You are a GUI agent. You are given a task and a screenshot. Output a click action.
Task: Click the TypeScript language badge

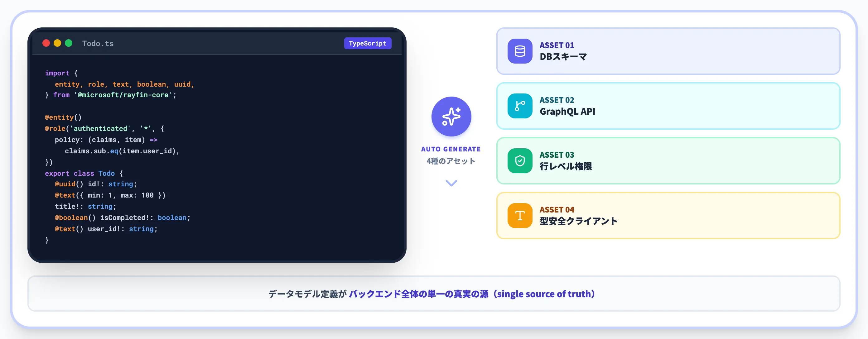click(368, 43)
